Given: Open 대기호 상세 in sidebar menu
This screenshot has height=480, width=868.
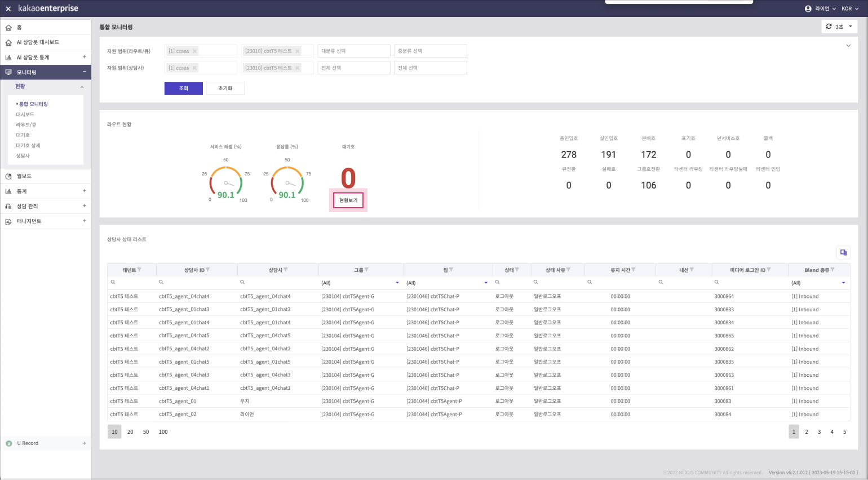Looking at the screenshot, I should point(28,146).
